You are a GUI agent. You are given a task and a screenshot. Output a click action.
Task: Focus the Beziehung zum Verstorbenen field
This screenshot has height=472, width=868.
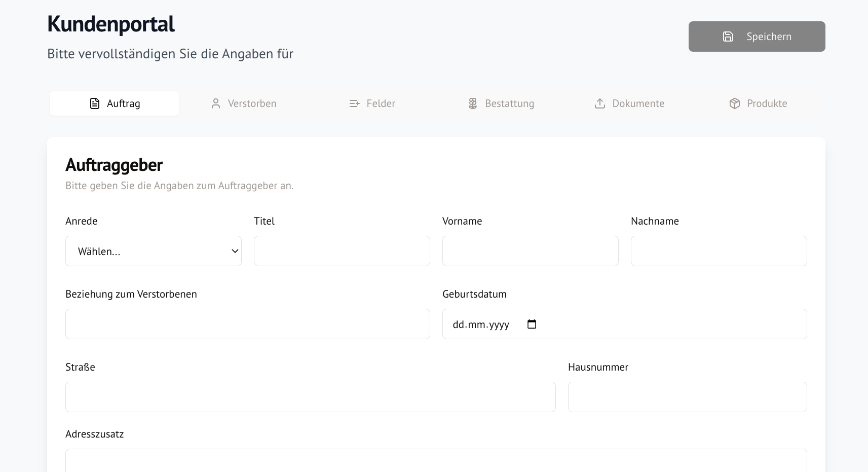[248, 324]
